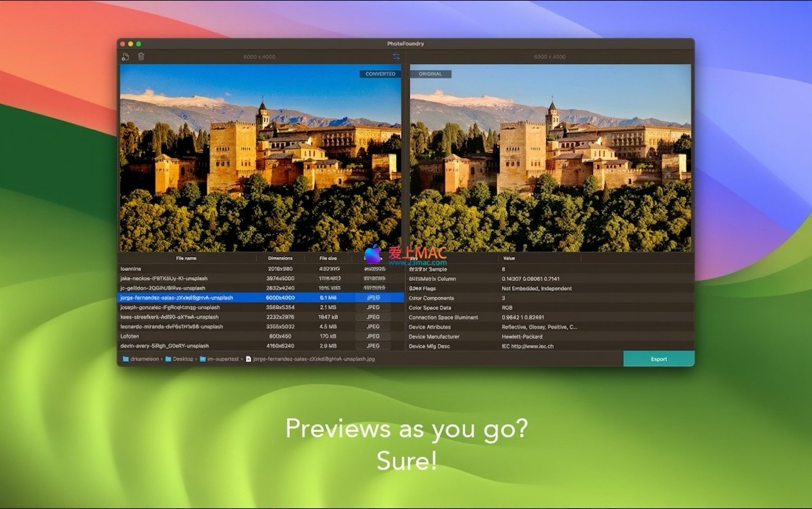Open the JPEG format dropdown for Lofoten
Screen dimensions: 812x509
pos(373,336)
